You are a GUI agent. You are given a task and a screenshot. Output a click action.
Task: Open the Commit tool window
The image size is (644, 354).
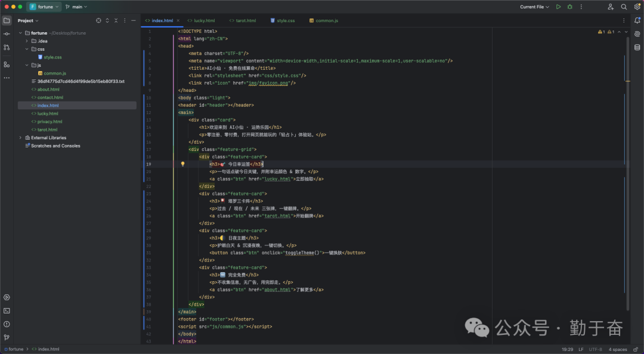pos(7,34)
